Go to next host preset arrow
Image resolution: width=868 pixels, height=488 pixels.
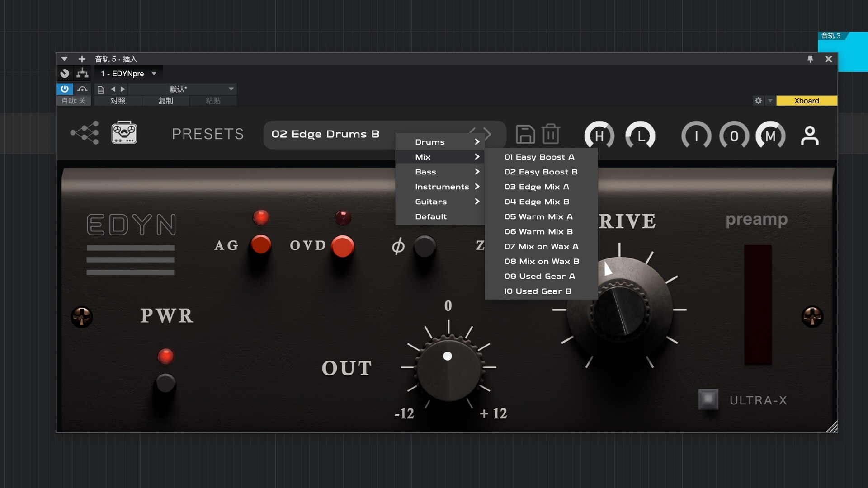pyautogui.click(x=123, y=89)
